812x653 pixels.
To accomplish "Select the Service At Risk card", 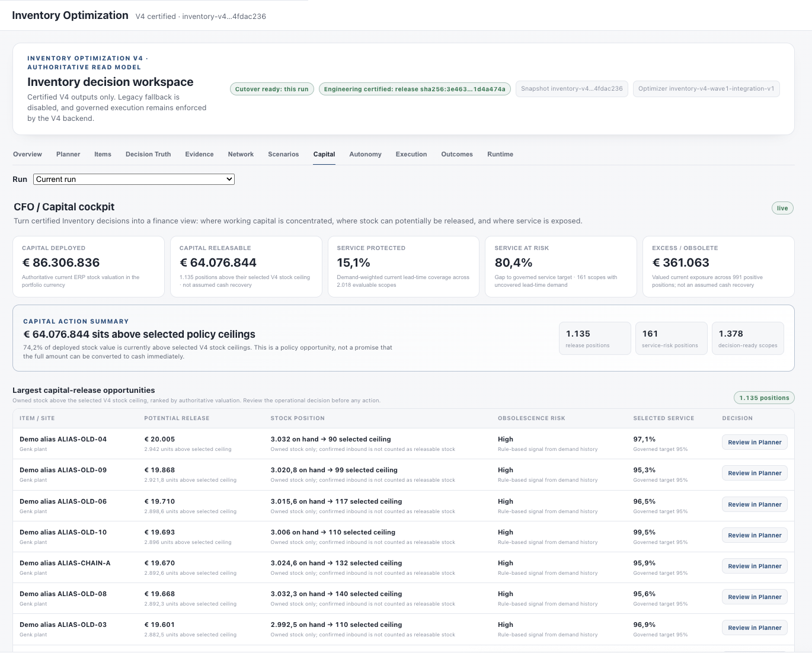I will (x=561, y=267).
